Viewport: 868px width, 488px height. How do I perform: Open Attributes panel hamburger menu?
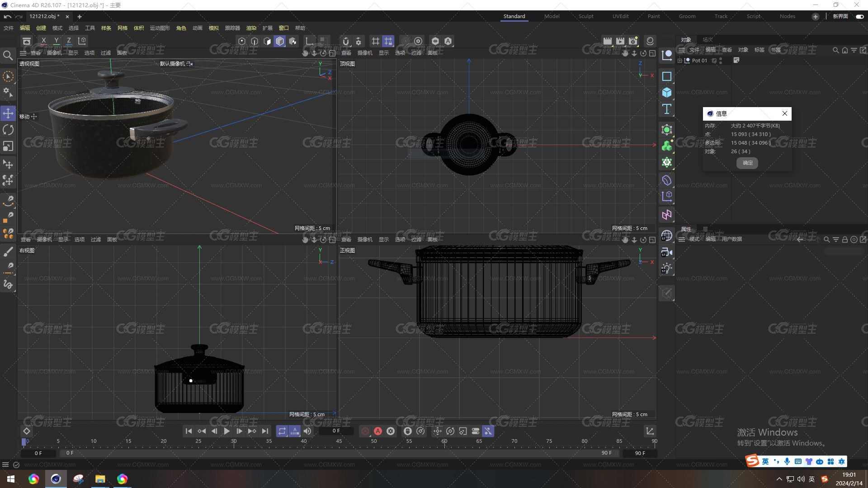[x=681, y=239]
